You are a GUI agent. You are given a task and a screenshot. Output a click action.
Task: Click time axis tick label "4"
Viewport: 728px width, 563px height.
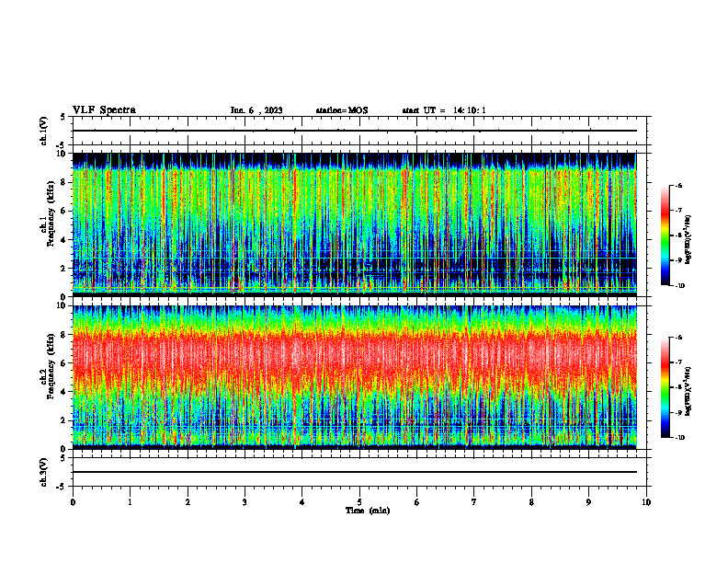click(x=302, y=502)
